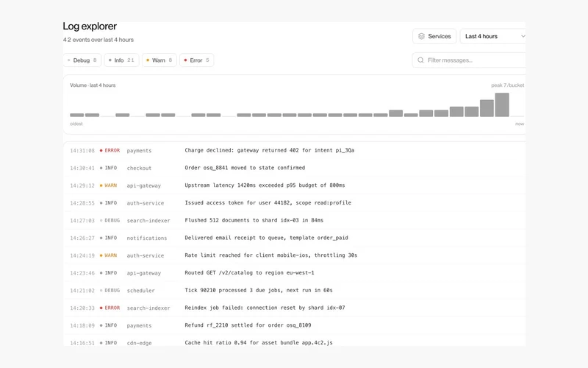The width and height of the screenshot is (588, 368).
Task: Focus the Filter messages search field
Action: [x=469, y=60]
